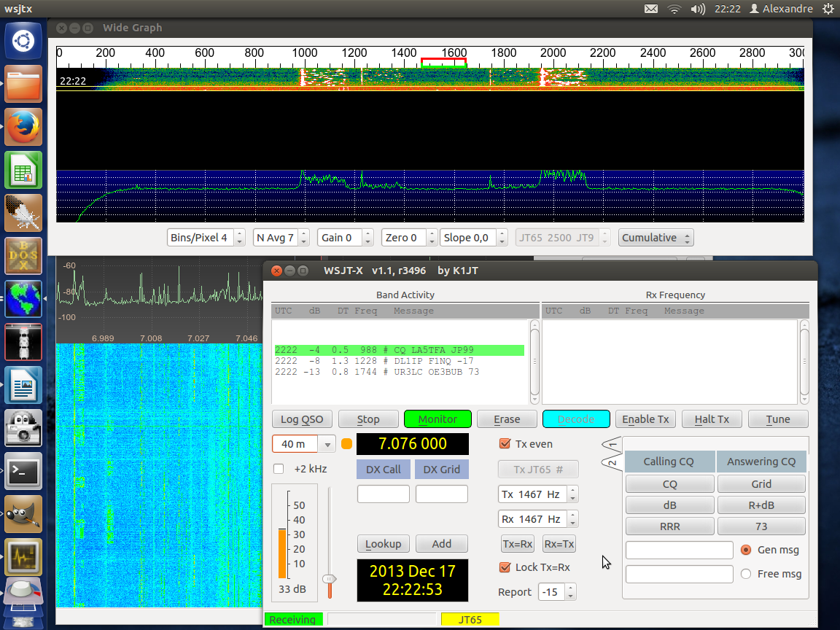The image size is (840, 630).
Task: Open the Terminal from the launcher
Action: click(23, 470)
